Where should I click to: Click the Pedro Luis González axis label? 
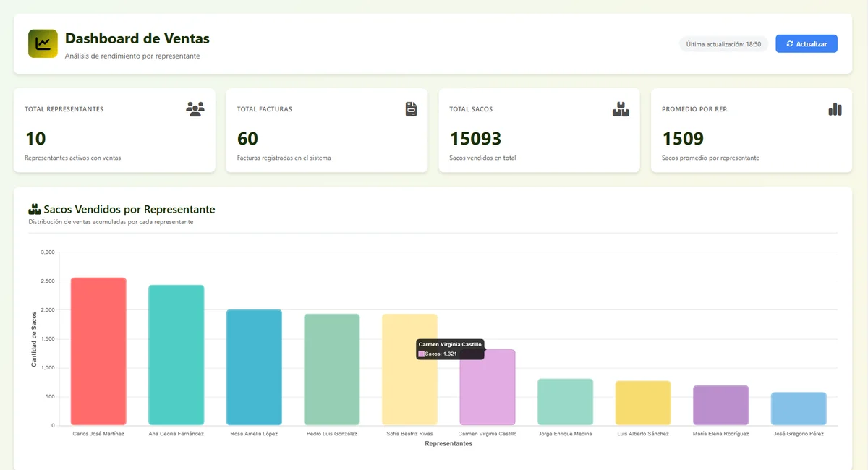(332, 434)
